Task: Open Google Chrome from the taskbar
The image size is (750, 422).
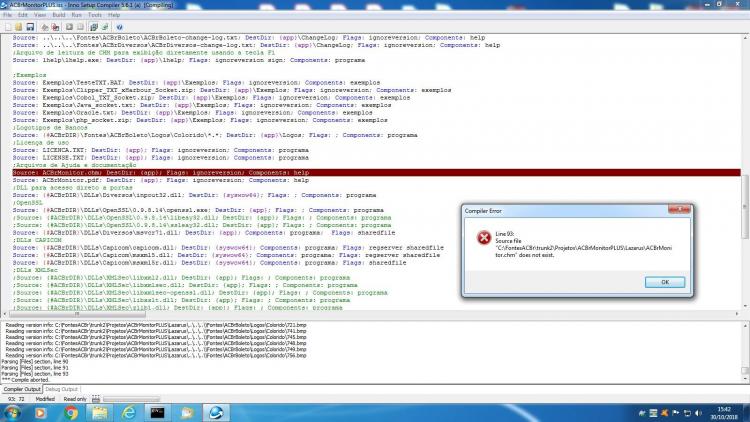Action: (71, 412)
